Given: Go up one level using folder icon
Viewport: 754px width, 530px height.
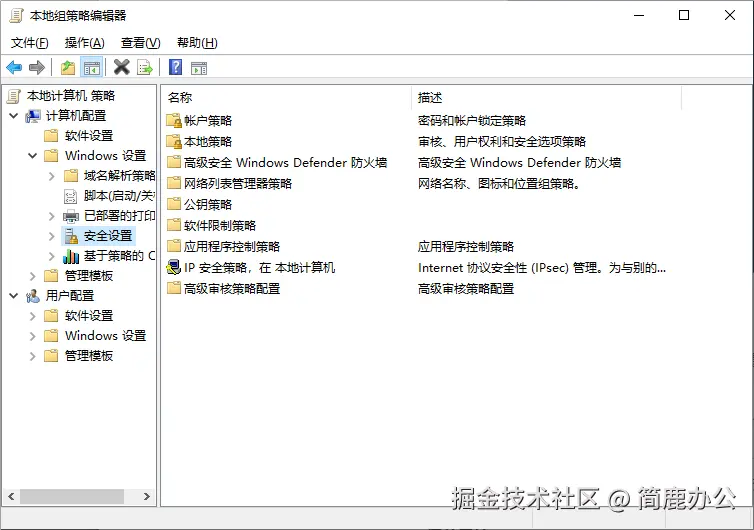Looking at the screenshot, I should click(68, 67).
